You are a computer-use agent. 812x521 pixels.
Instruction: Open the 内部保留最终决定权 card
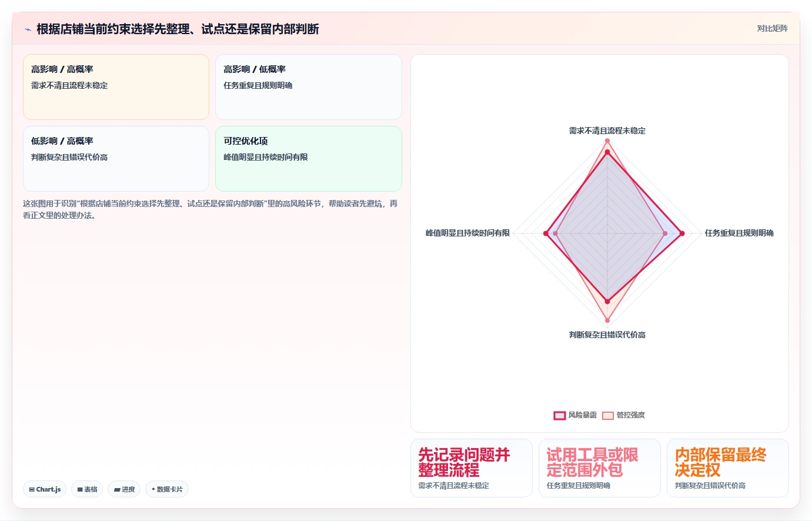[727, 468]
